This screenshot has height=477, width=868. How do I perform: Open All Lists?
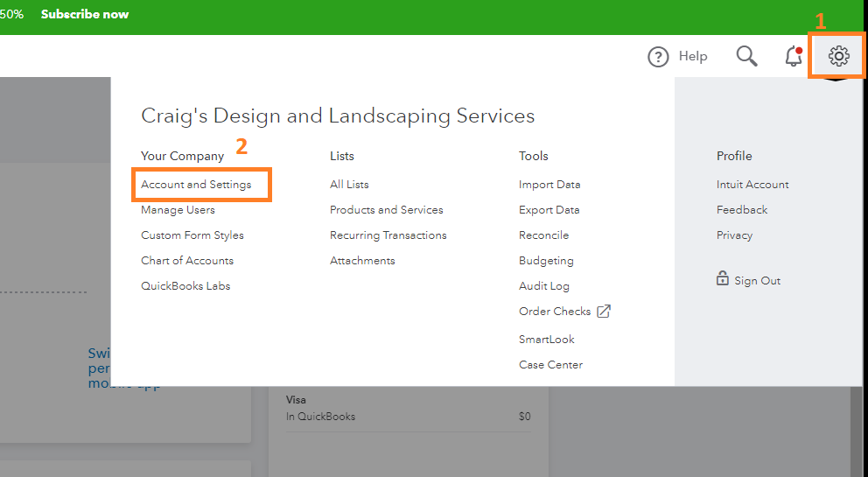click(x=349, y=185)
